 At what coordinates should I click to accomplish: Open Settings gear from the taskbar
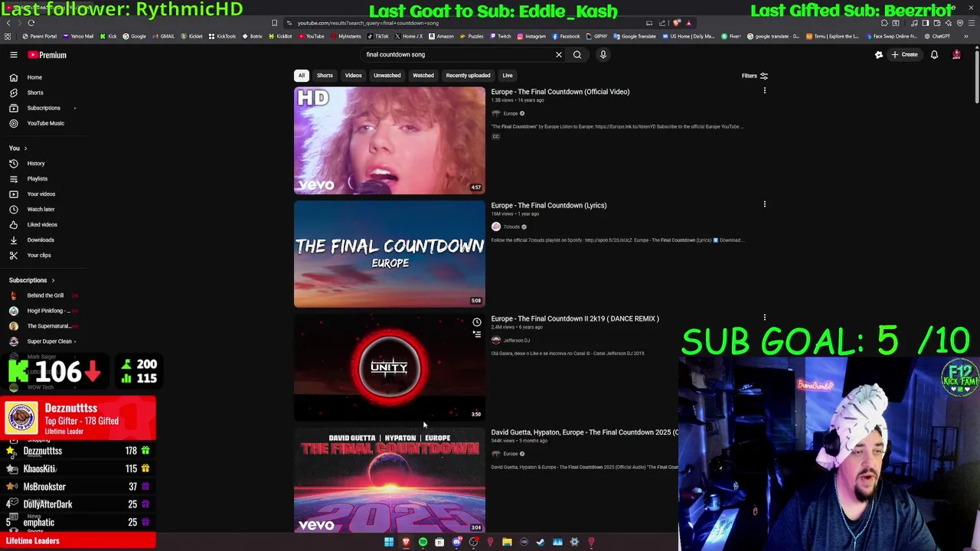574,542
